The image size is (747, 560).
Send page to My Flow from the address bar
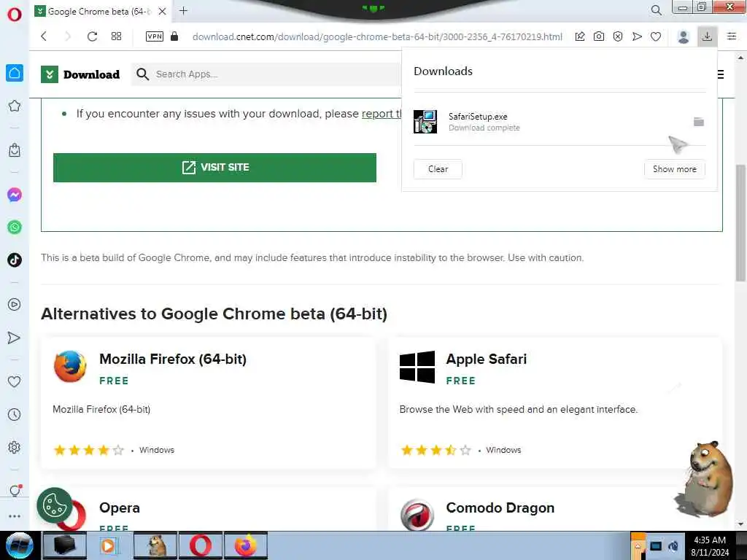637,36
